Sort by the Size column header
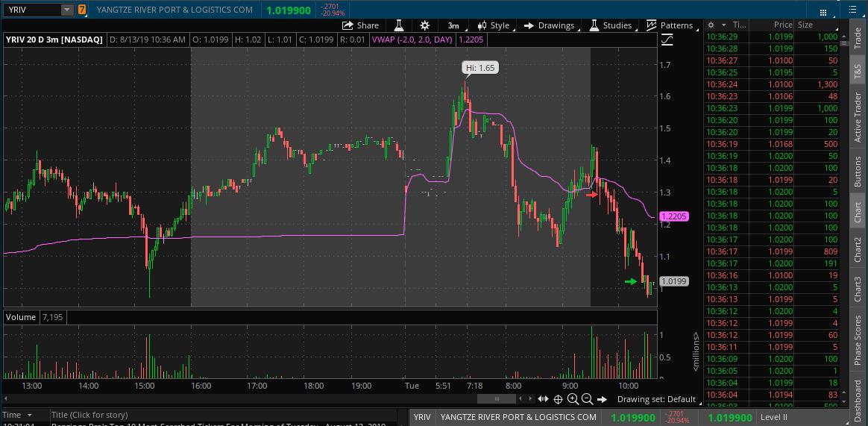Screen dimensions: 868x426 (805, 25)
